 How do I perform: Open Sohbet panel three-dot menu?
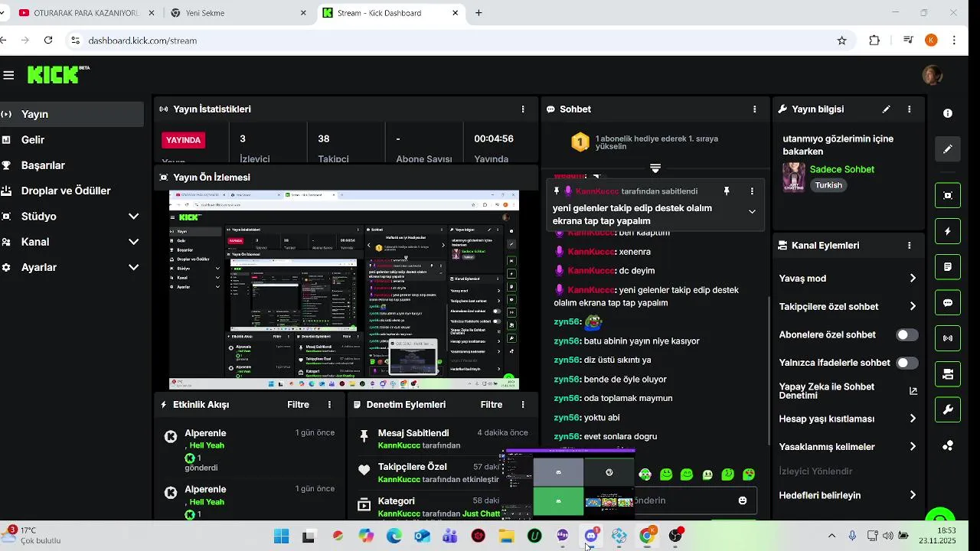(x=754, y=109)
